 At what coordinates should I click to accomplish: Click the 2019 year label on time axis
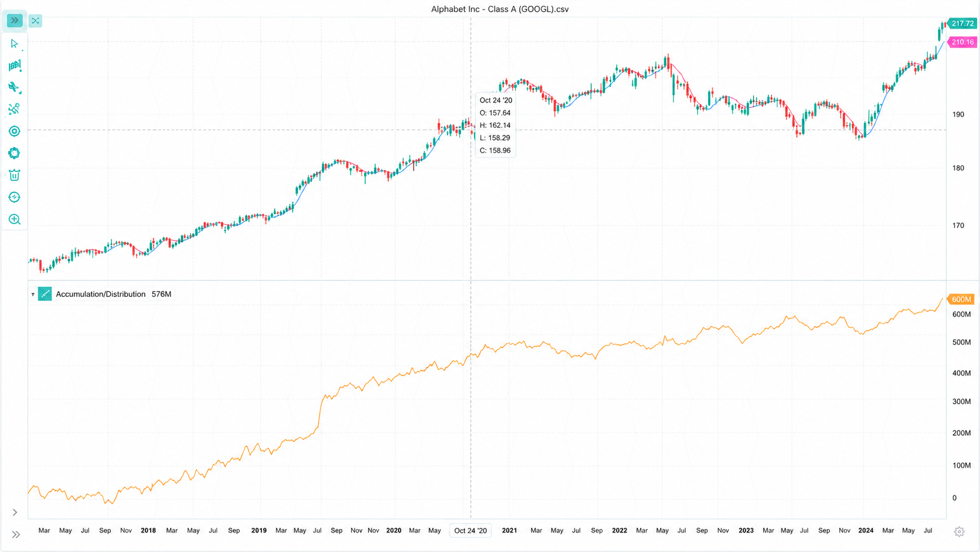258,530
